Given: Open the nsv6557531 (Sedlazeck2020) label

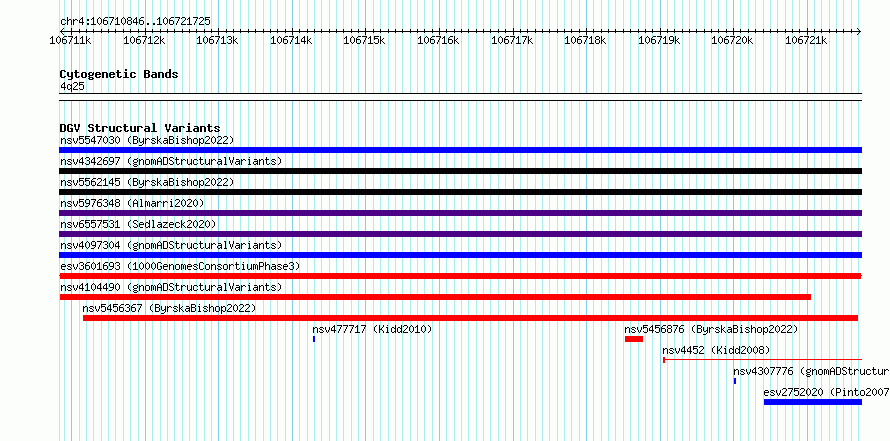Looking at the screenshot, I should (138, 224).
